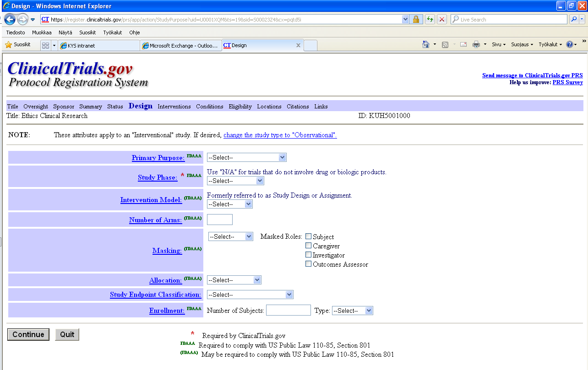Image resolution: width=588 pixels, height=370 pixels.
Task: Click the Continue button
Action: tap(28, 334)
